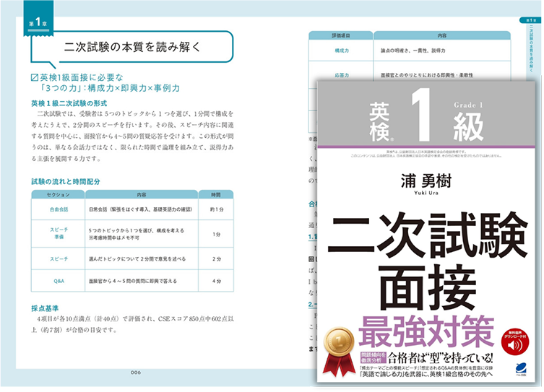Viewport: 544px width, 392px height.
Task: Click the 第1章 chapter badge at top left
Action: pos(38,19)
